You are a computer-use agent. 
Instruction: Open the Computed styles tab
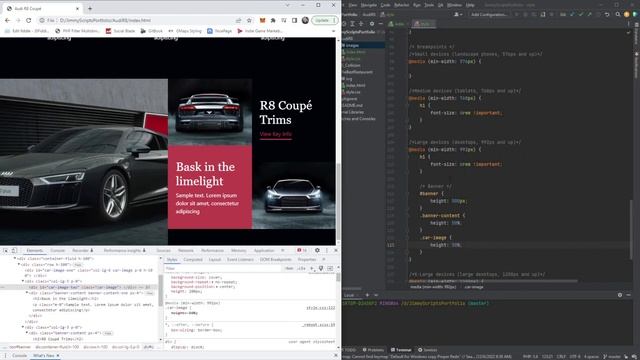193,259
